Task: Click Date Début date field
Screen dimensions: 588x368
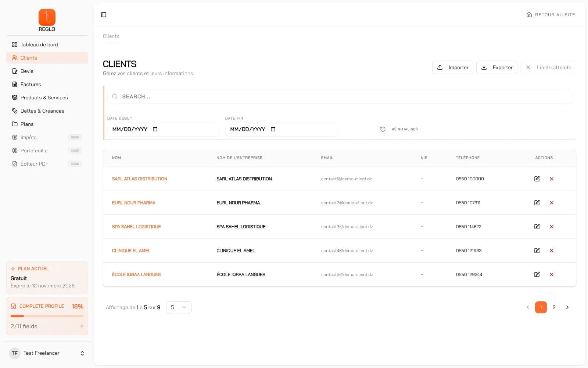Action: (163, 129)
